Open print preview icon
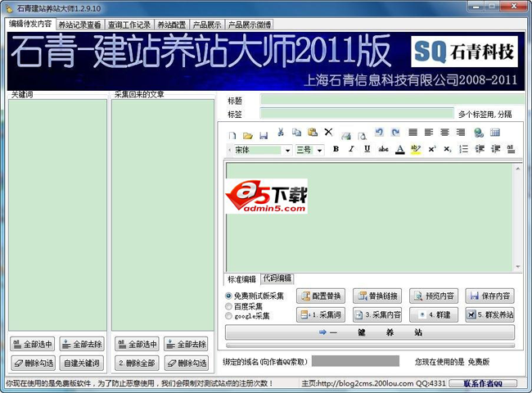This screenshot has width=532, height=393. [363, 136]
